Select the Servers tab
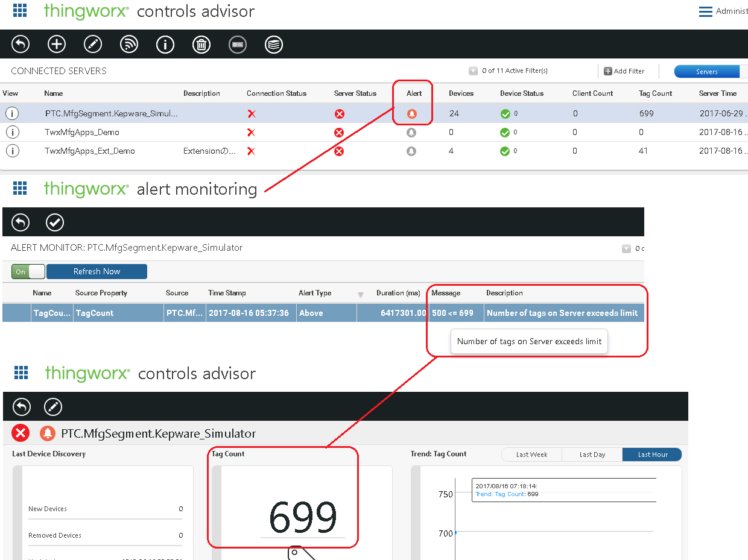This screenshot has width=748, height=560. point(706,72)
